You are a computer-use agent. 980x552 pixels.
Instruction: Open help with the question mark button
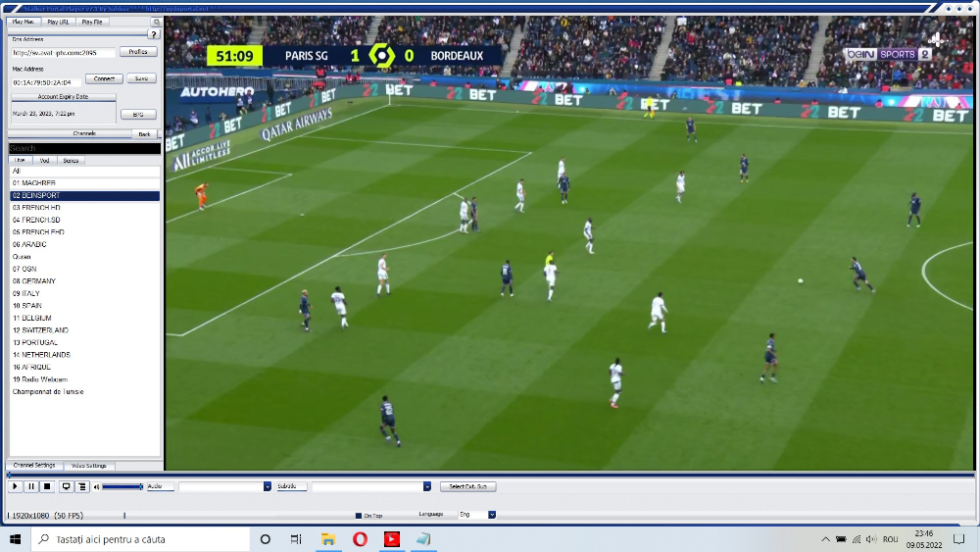154,34
